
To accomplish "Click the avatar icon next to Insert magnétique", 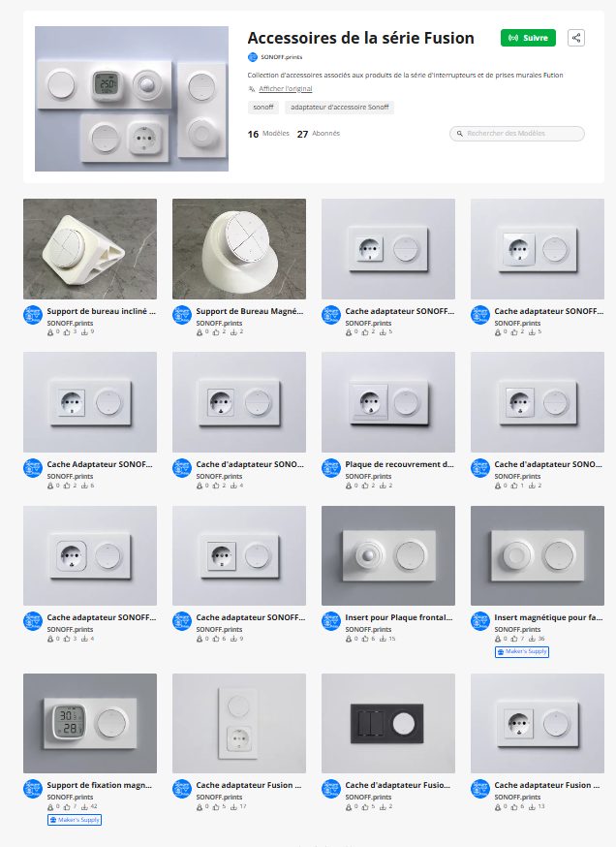I will 480,621.
